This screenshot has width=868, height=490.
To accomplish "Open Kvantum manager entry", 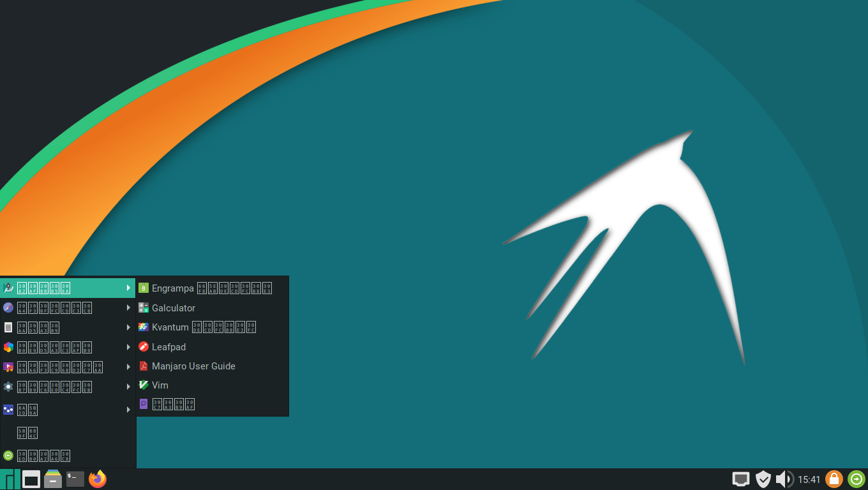I will [213, 327].
